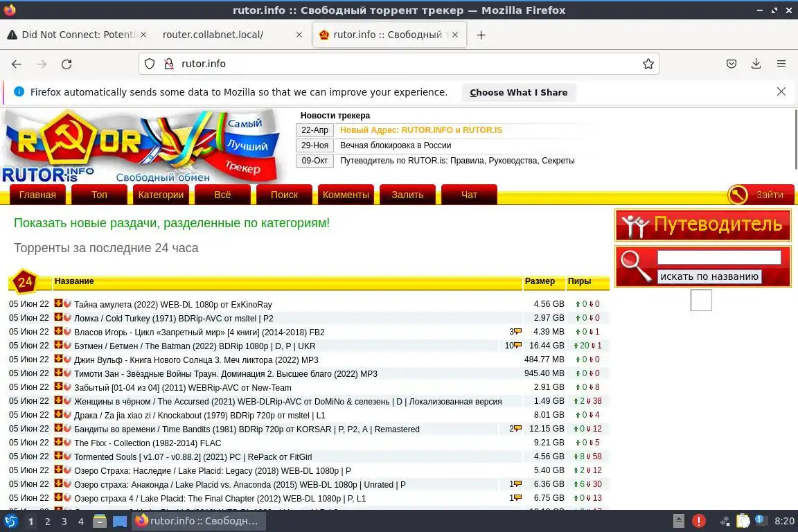Open the Комменты menu item
Screen dimensions: 798x532
click(346, 195)
